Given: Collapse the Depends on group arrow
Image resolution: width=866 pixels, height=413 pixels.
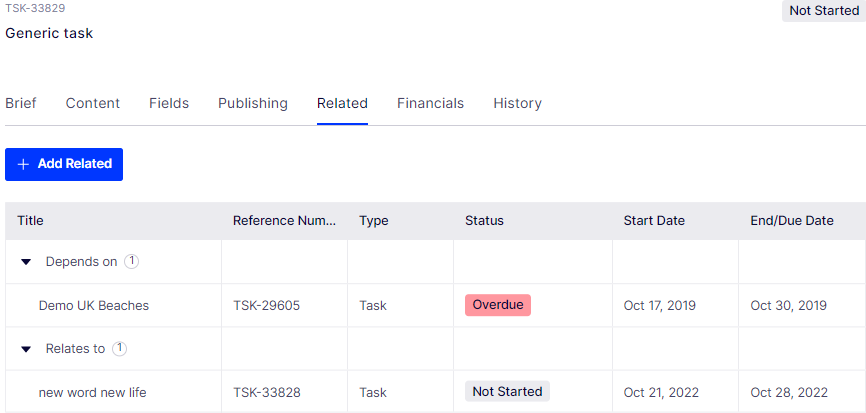Looking at the screenshot, I should (x=26, y=262).
